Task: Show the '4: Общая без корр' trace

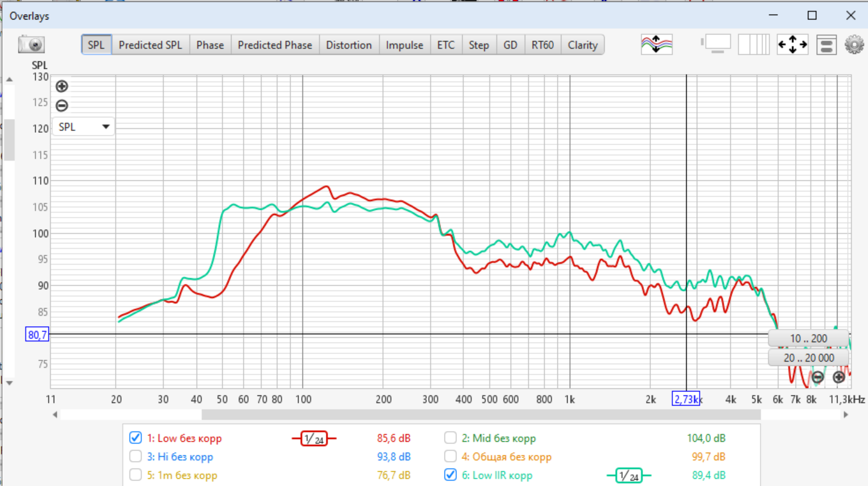Action: coord(450,457)
